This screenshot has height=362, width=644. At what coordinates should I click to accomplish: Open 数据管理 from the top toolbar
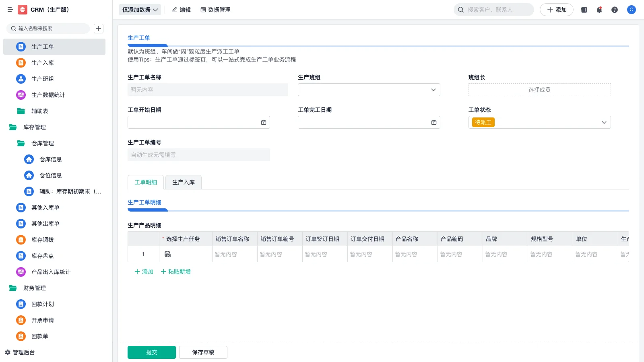coord(216,10)
